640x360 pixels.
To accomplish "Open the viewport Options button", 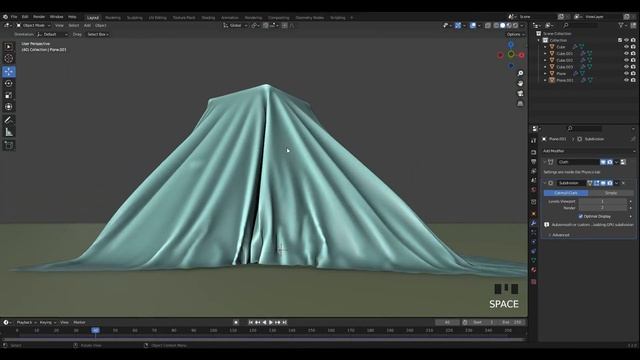I will [x=516, y=35].
